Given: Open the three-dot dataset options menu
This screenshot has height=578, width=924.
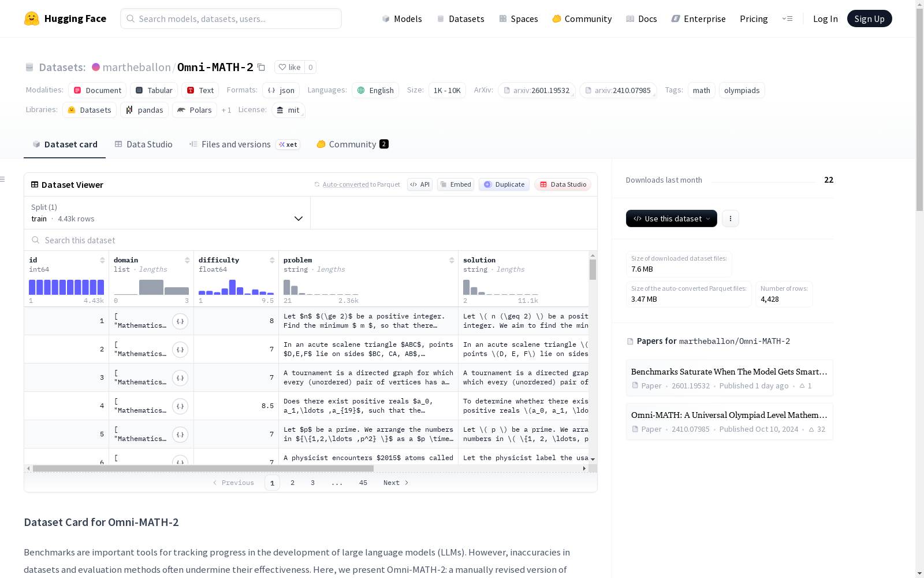Looking at the screenshot, I should click(x=731, y=218).
